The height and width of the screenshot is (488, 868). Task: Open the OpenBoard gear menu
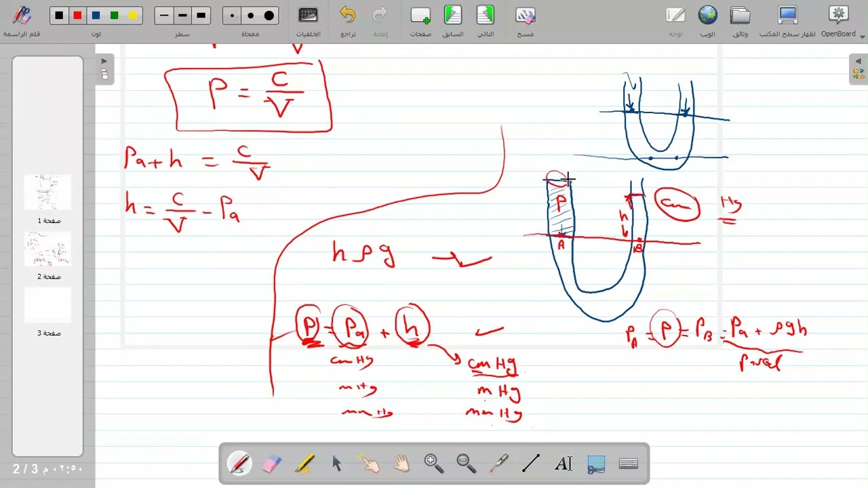click(839, 16)
